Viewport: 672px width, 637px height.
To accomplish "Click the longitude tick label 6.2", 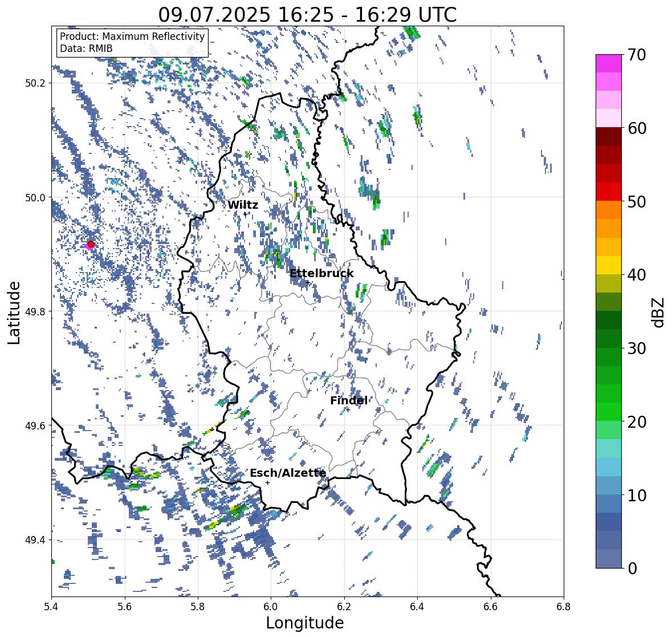I will click(344, 607).
